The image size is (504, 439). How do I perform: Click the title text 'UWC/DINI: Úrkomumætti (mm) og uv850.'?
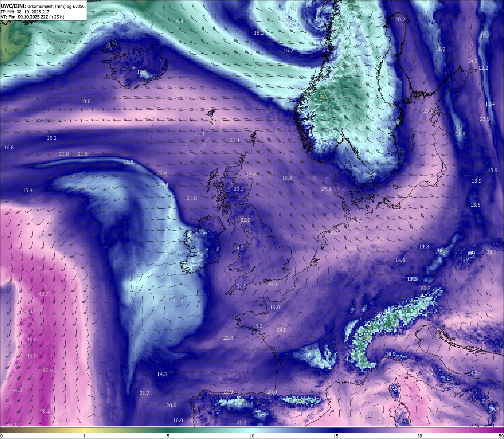43,6
